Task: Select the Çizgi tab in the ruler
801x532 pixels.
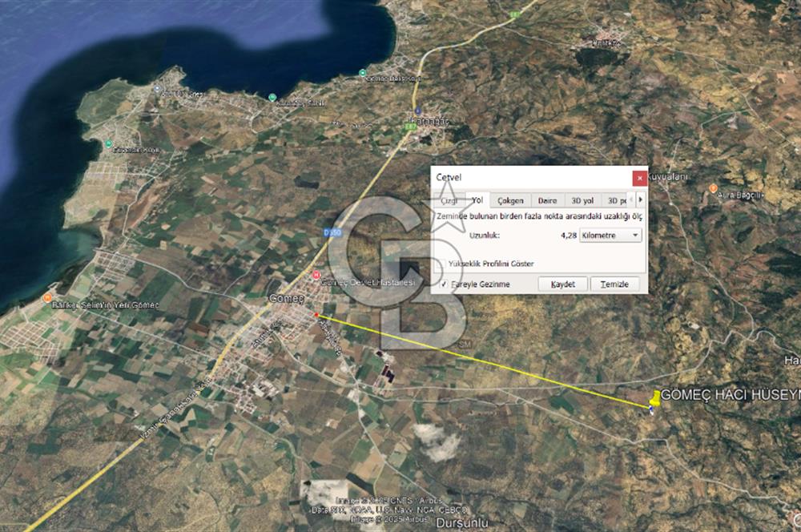Action: 450,200
